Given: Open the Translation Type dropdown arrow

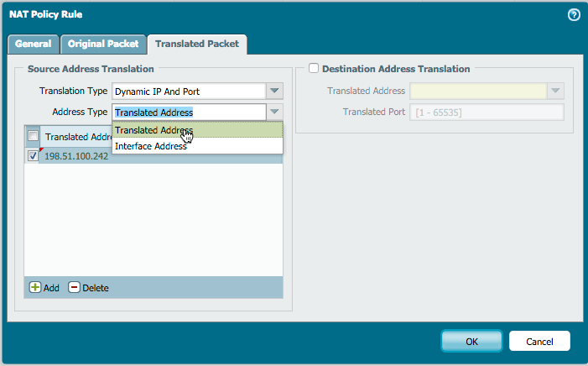Looking at the screenshot, I should tap(274, 91).
